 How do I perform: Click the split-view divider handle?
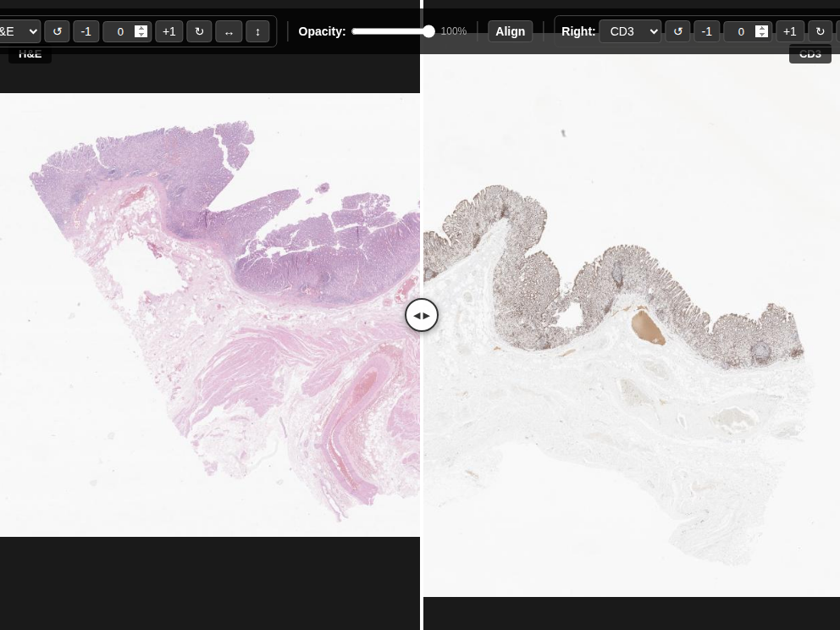click(x=422, y=315)
